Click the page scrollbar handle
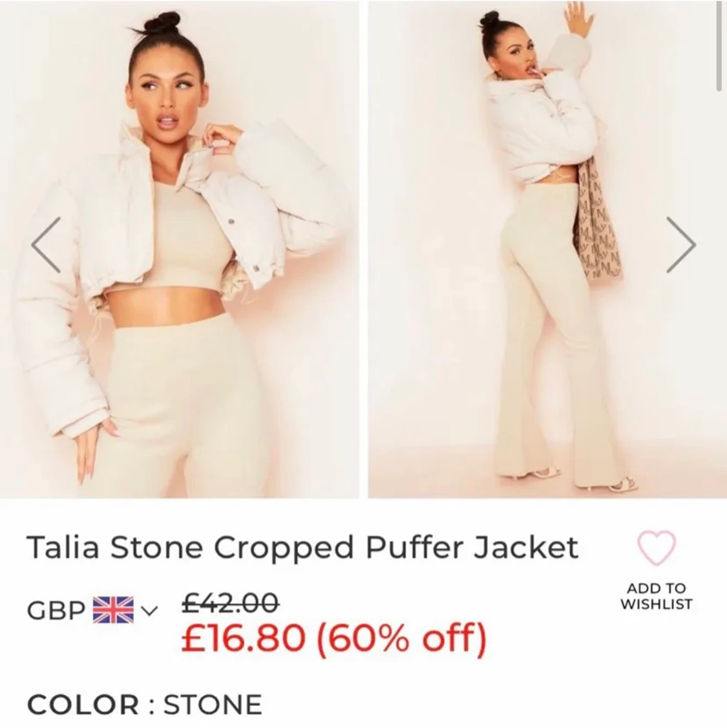Image resolution: width=727 pixels, height=728 pixels. [719, 44]
